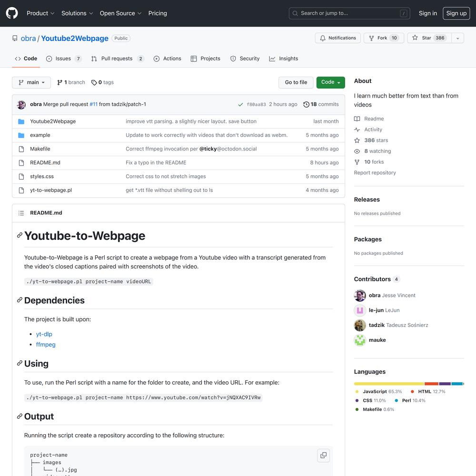476x476 pixels.
Task: Click the Go to file button
Action: (296, 82)
